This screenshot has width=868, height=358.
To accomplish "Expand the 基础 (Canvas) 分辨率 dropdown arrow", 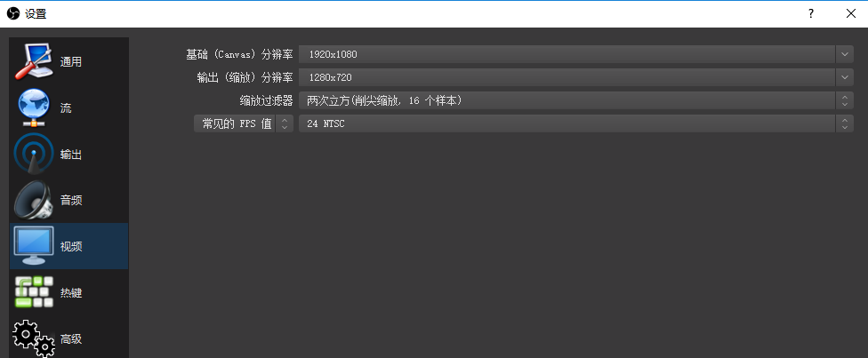I will 844,54.
